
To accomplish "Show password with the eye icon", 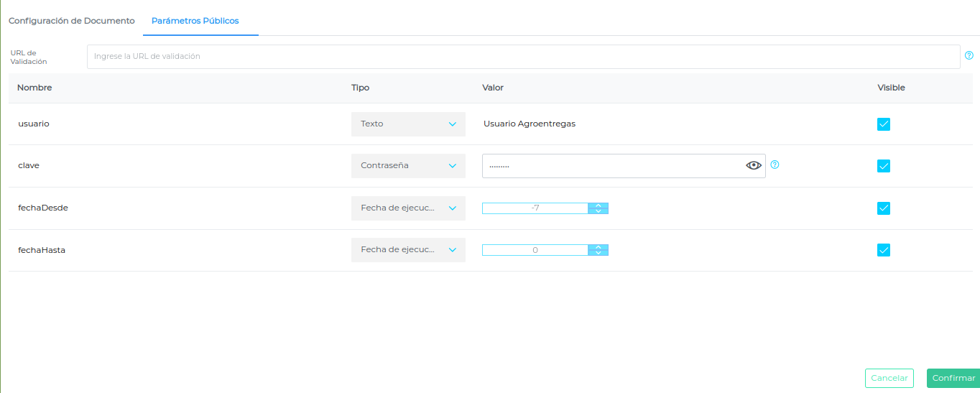I will (x=754, y=165).
